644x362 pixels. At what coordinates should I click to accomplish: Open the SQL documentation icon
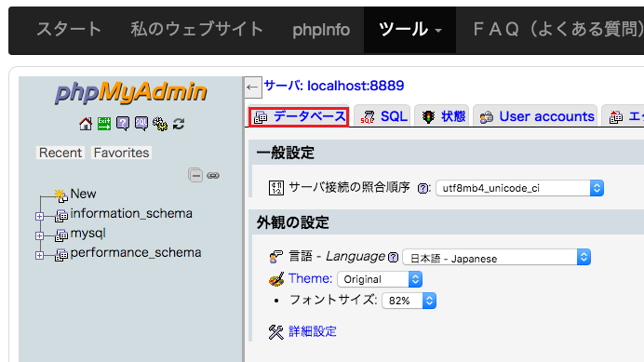(x=141, y=124)
